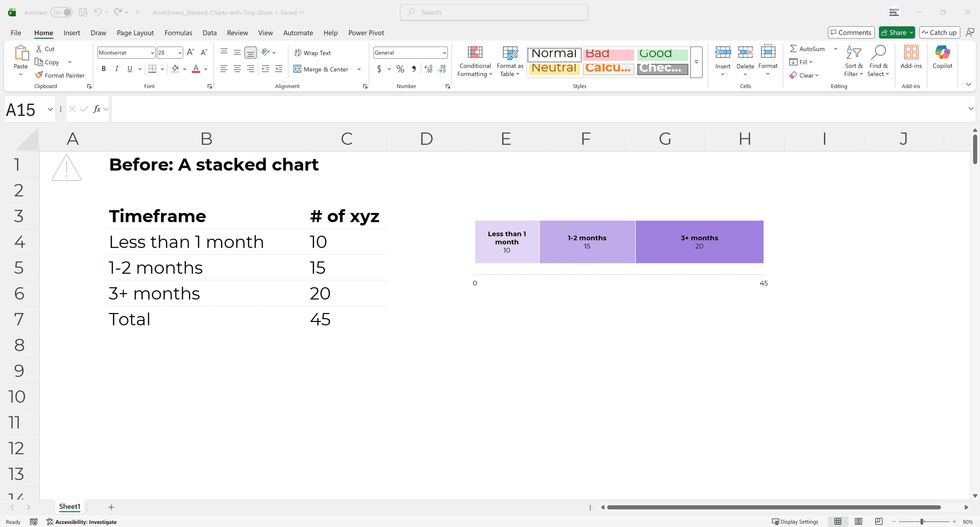
Task: Switch to Page Break Preview view
Action: pos(879,522)
